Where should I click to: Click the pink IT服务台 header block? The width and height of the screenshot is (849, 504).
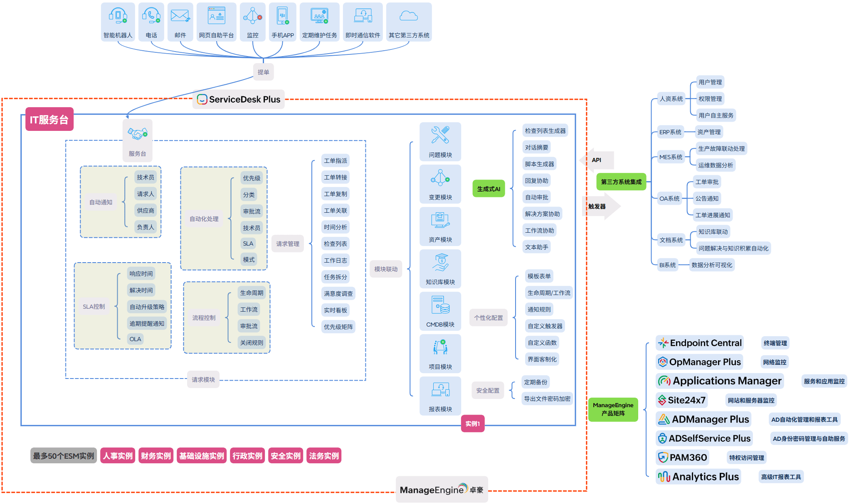point(49,120)
